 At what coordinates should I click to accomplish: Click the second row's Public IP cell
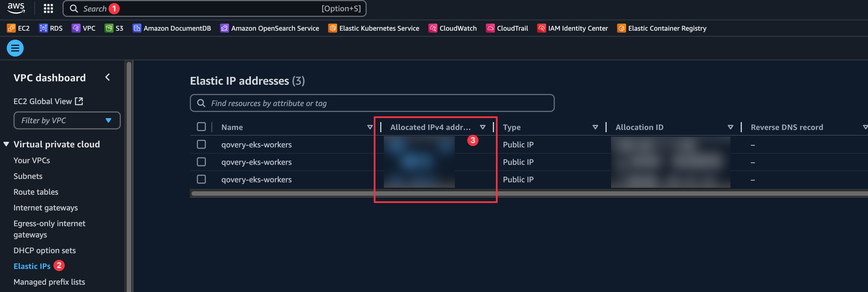click(518, 162)
